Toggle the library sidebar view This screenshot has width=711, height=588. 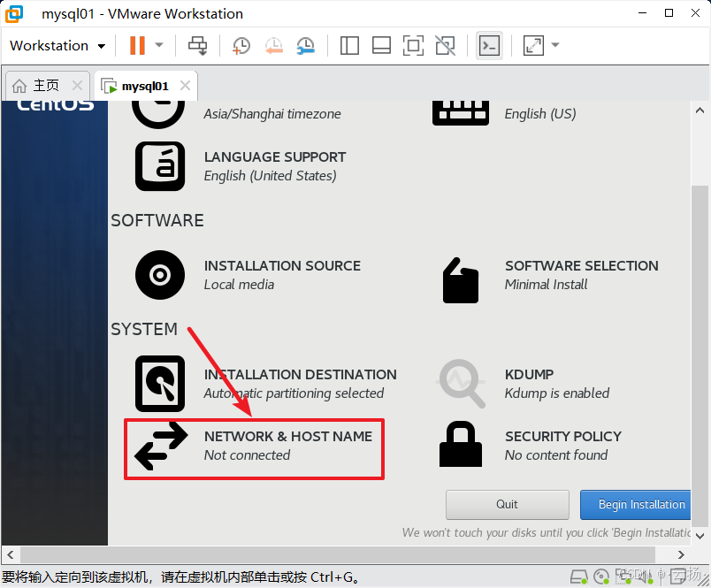tap(349, 45)
